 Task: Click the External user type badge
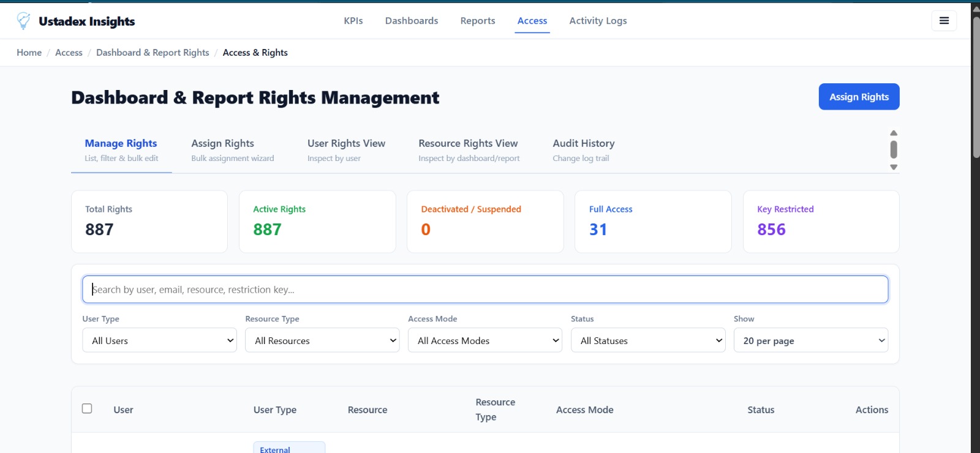(289, 448)
